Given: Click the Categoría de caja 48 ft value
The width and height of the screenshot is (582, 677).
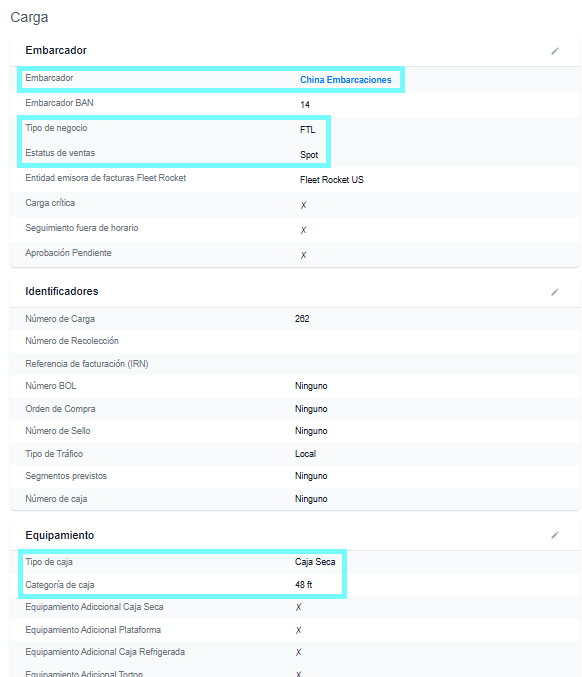Looking at the screenshot, I should click(x=304, y=585).
